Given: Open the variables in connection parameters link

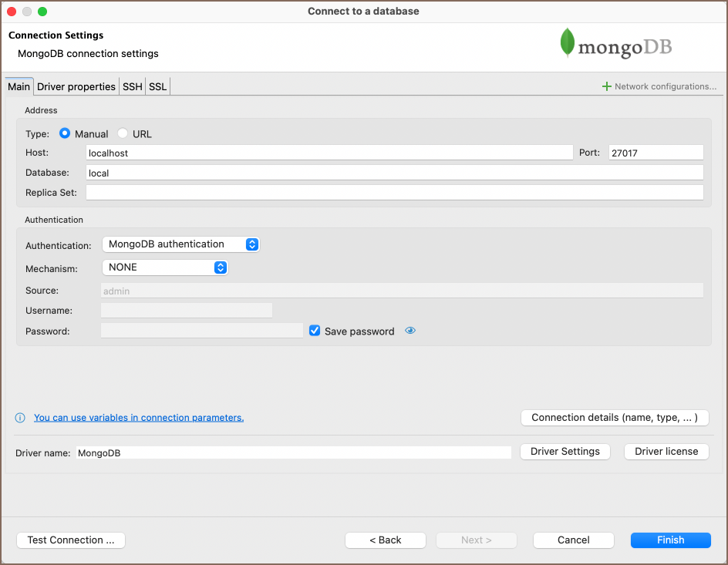Looking at the screenshot, I should (139, 418).
